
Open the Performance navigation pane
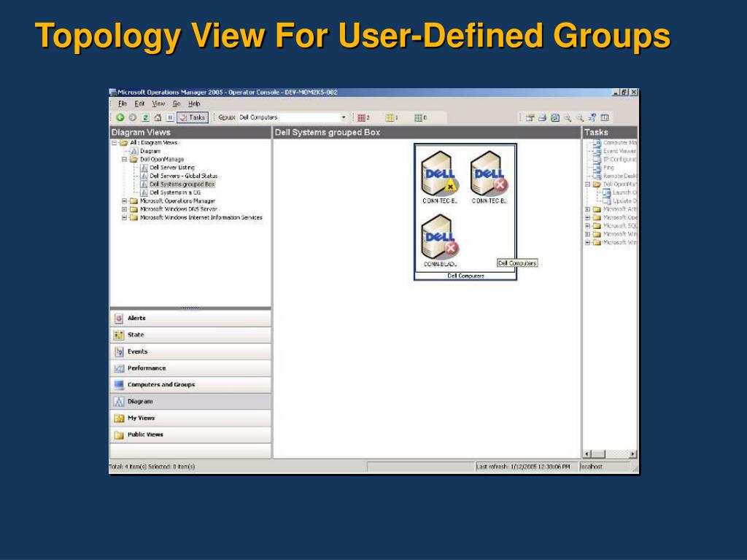(x=190, y=368)
